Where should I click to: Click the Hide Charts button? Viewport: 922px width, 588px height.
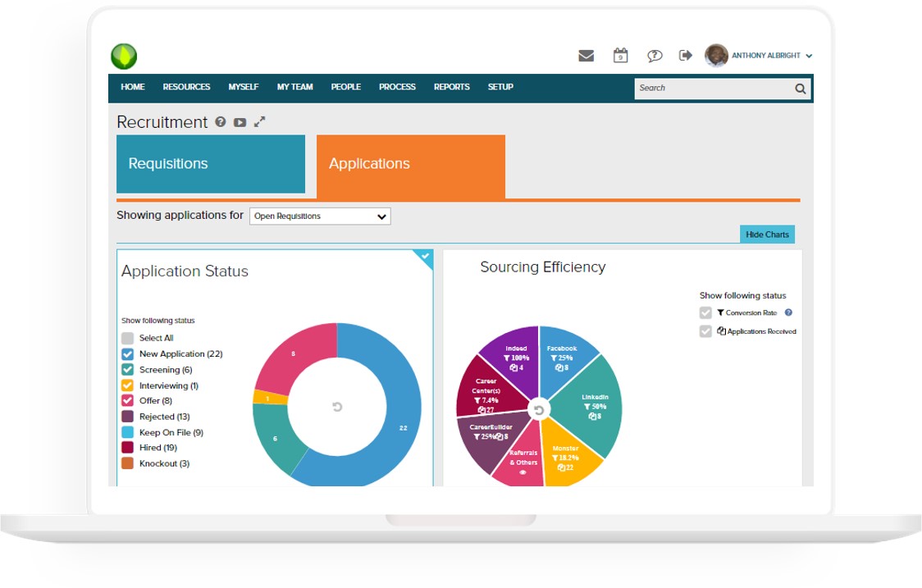coord(767,235)
